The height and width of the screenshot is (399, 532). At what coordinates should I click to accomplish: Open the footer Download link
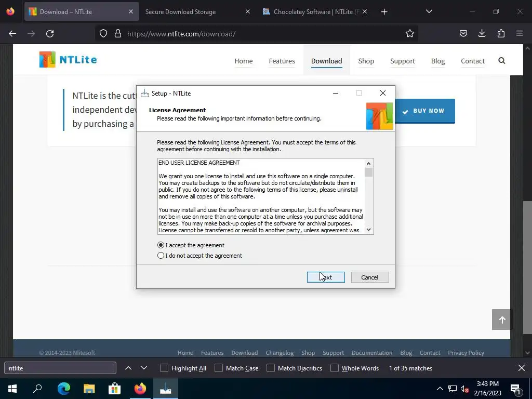coord(245,353)
